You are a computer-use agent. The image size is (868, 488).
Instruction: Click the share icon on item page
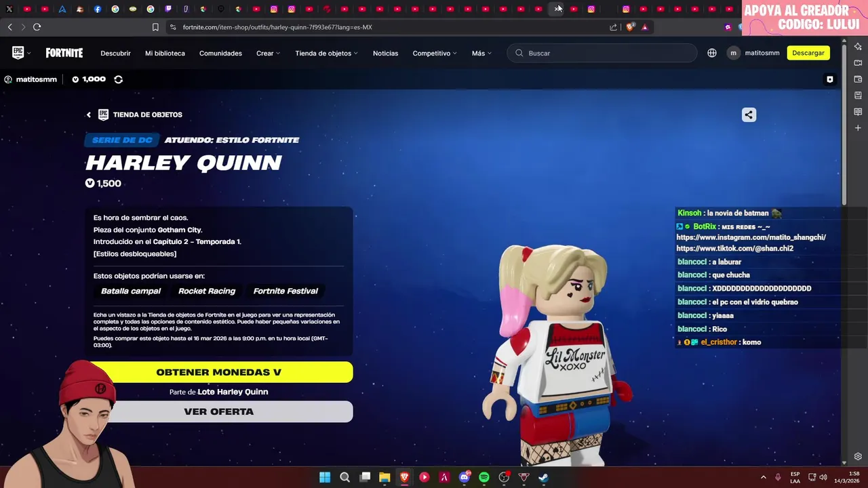click(x=749, y=115)
